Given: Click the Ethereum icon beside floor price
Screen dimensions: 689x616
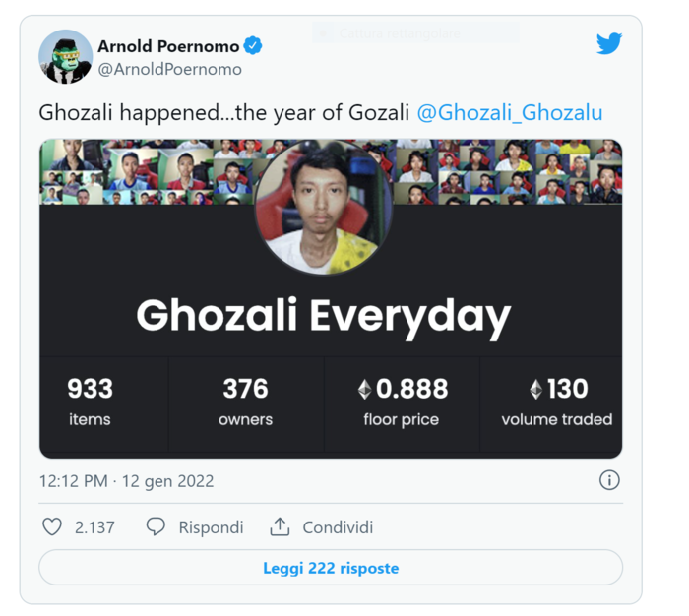Looking at the screenshot, I should (364, 390).
